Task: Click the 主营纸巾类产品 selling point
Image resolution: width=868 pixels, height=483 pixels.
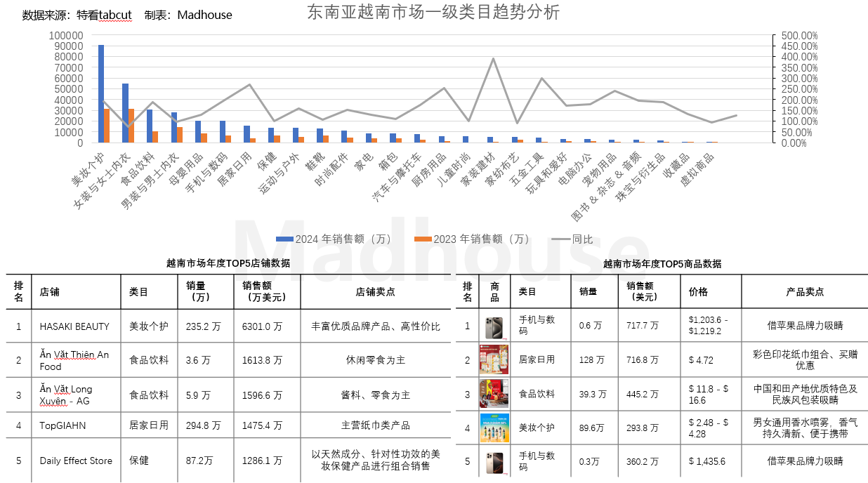Action: 376,425
